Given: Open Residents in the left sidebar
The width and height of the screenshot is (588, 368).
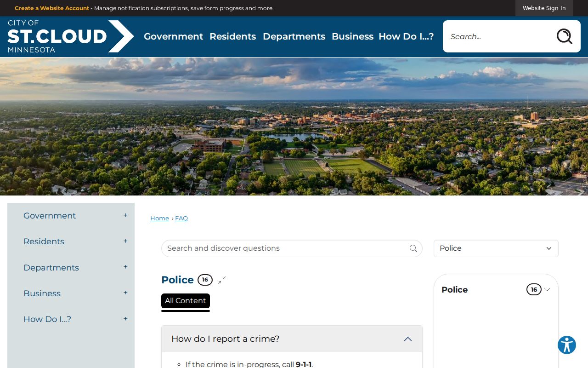Looking at the screenshot, I should coord(44,241).
